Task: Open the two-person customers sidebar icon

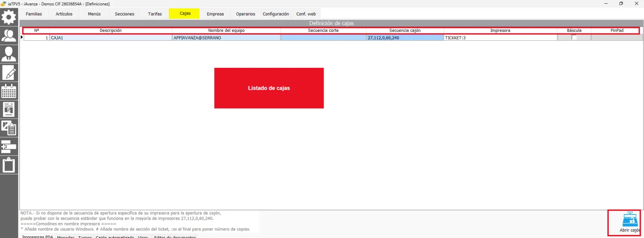Action: (x=9, y=35)
